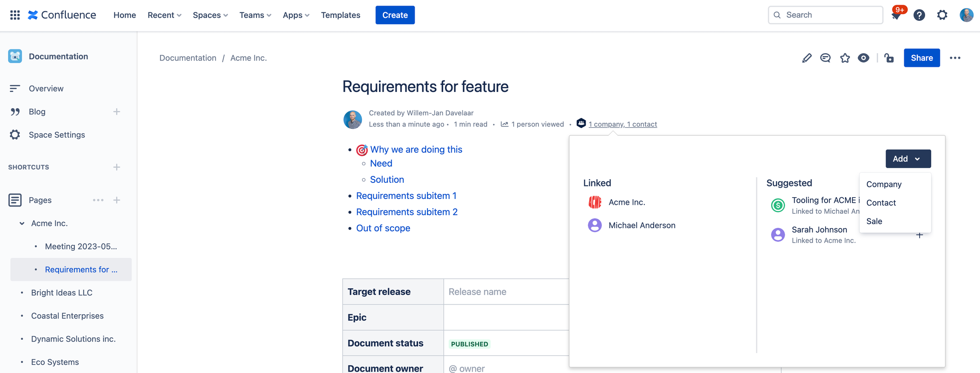Click the help question mark icon
Viewport: 980px width, 373px height.
pyautogui.click(x=919, y=15)
